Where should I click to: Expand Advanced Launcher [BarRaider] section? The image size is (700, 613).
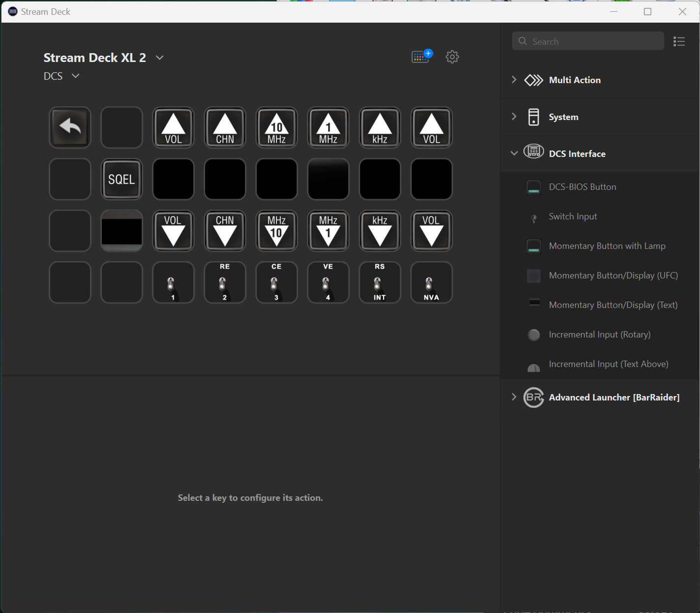point(613,398)
